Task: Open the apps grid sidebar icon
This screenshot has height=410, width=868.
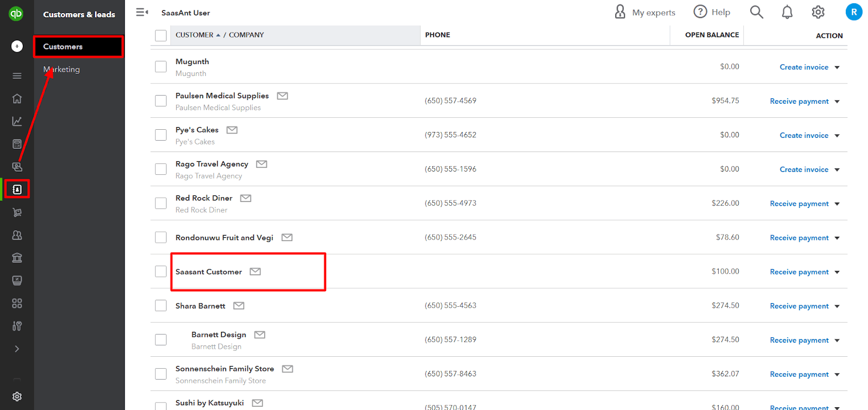Action: point(17,303)
